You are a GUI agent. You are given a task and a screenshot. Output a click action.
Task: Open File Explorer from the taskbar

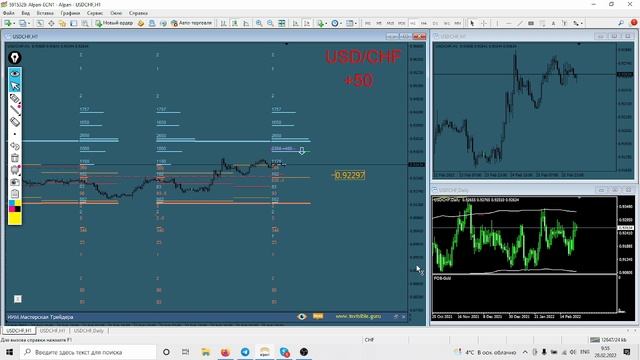click(x=206, y=352)
